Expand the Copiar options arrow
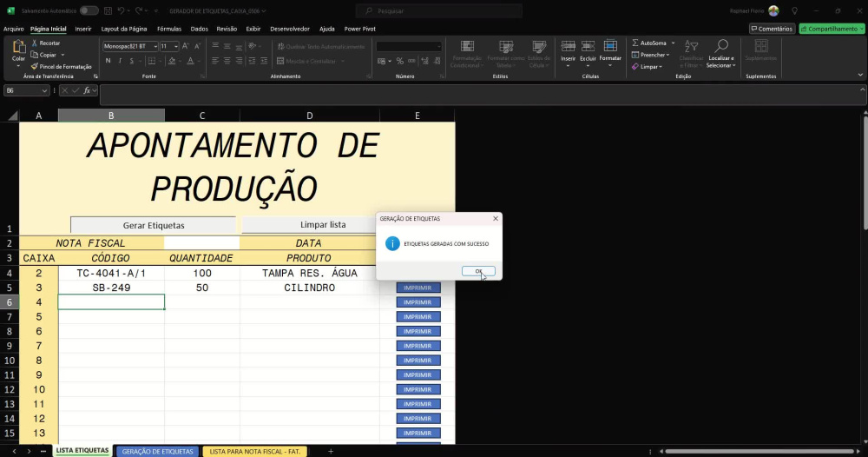Image resolution: width=868 pixels, height=457 pixels. click(62, 55)
